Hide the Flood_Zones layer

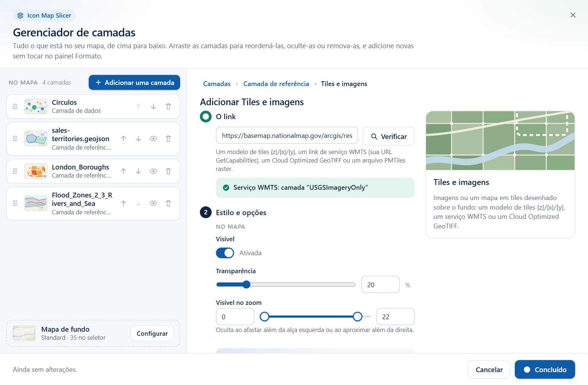pyautogui.click(x=154, y=203)
